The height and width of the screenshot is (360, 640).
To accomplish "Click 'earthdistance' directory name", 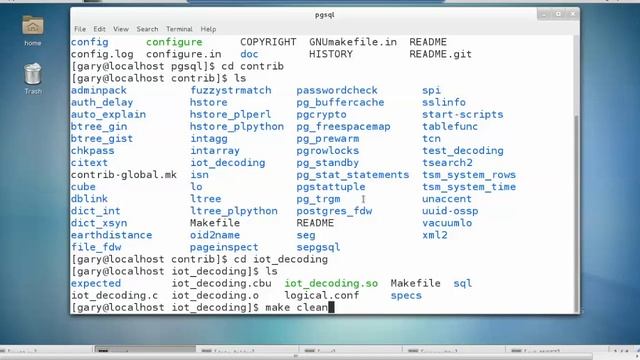I will [x=111, y=235].
